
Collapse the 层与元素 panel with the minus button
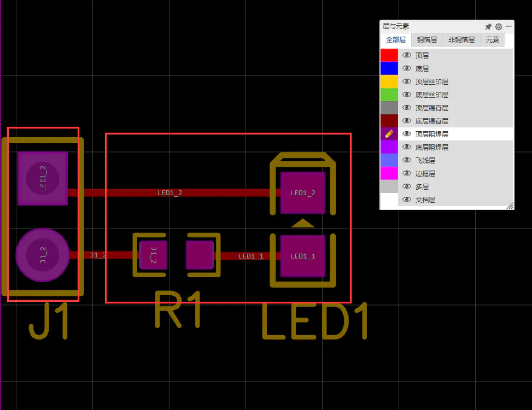click(x=508, y=26)
